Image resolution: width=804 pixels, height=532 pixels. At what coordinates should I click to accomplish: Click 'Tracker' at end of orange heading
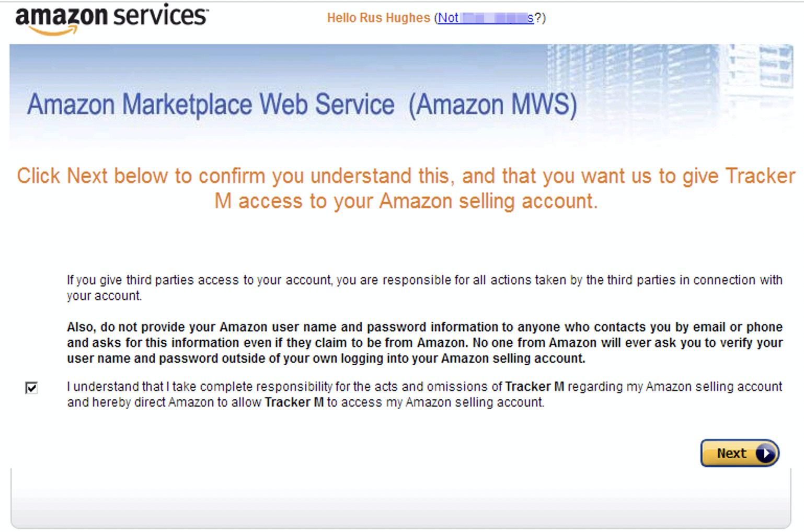[x=760, y=176]
